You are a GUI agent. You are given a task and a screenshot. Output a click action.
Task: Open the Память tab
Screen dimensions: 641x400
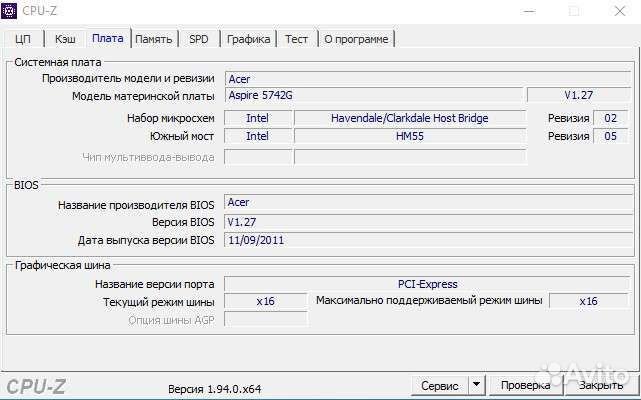154,39
